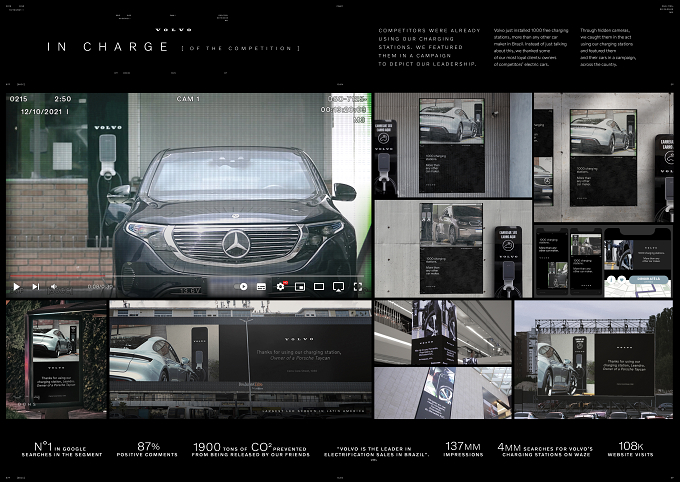
Task: Click the AirPlay cast icon
Action: [338, 287]
